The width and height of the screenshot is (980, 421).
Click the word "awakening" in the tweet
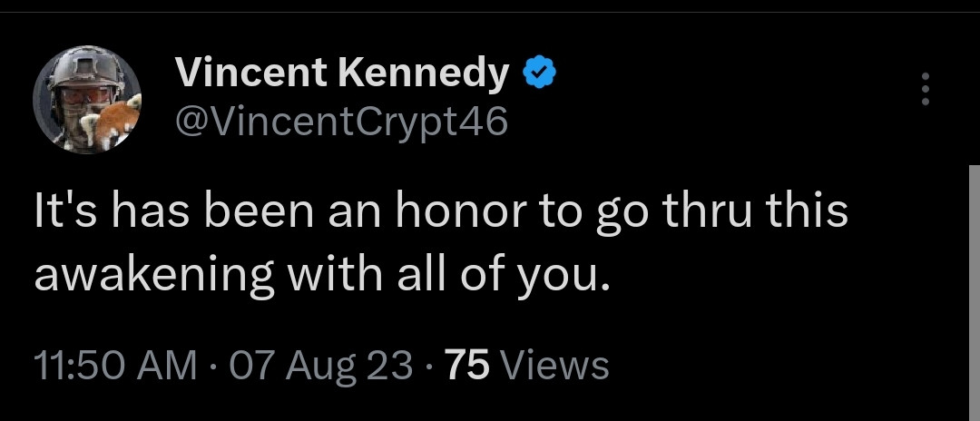click(154, 275)
